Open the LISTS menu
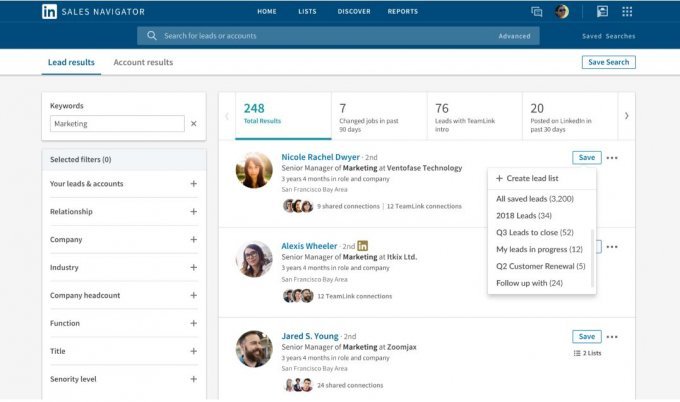 click(307, 12)
